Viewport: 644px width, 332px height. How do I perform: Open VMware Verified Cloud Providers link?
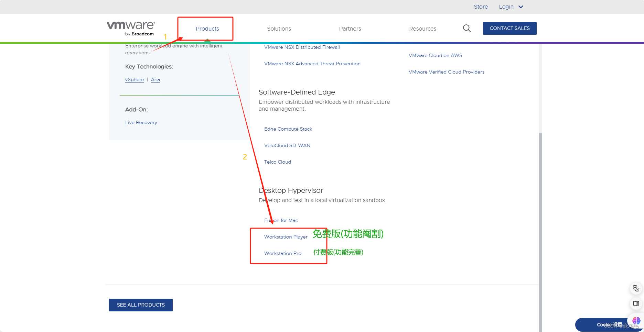tap(447, 72)
